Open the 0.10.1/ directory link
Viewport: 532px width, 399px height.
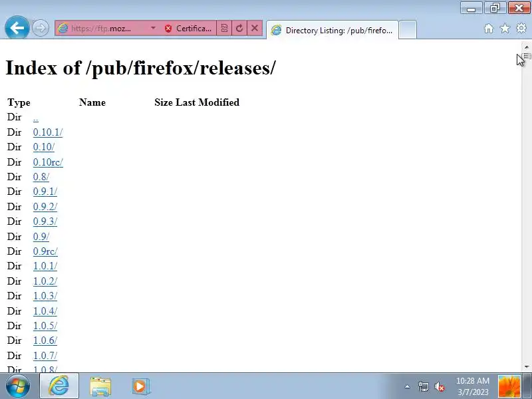(48, 132)
